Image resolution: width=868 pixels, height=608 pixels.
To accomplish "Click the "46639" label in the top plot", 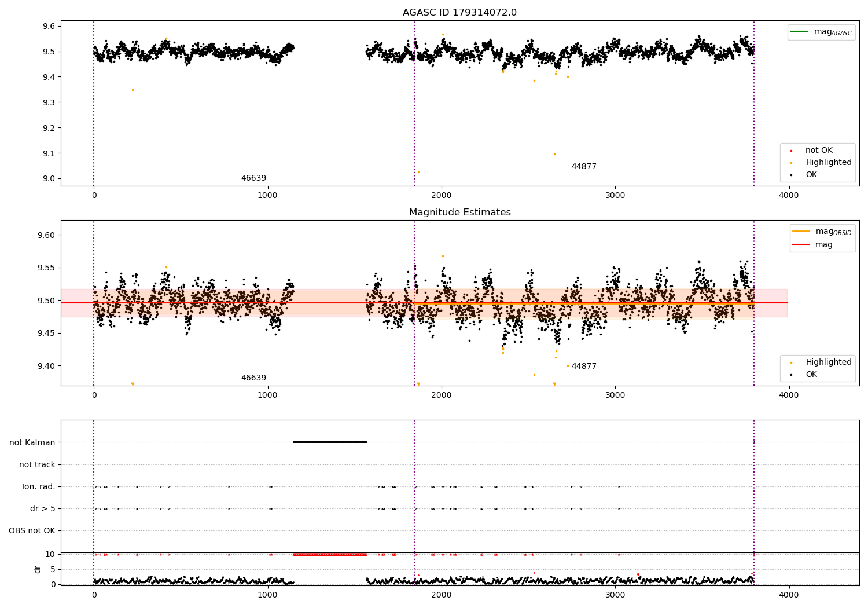I will point(253,178).
